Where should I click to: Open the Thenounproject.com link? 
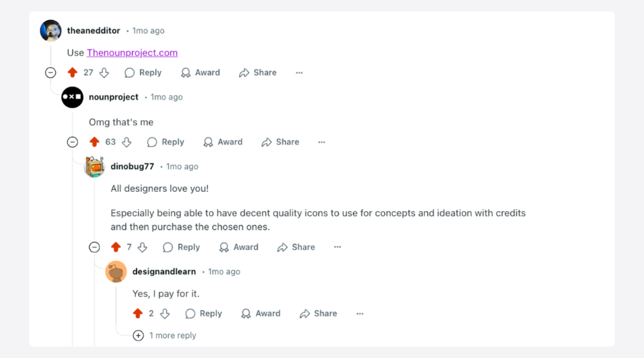[x=132, y=52]
